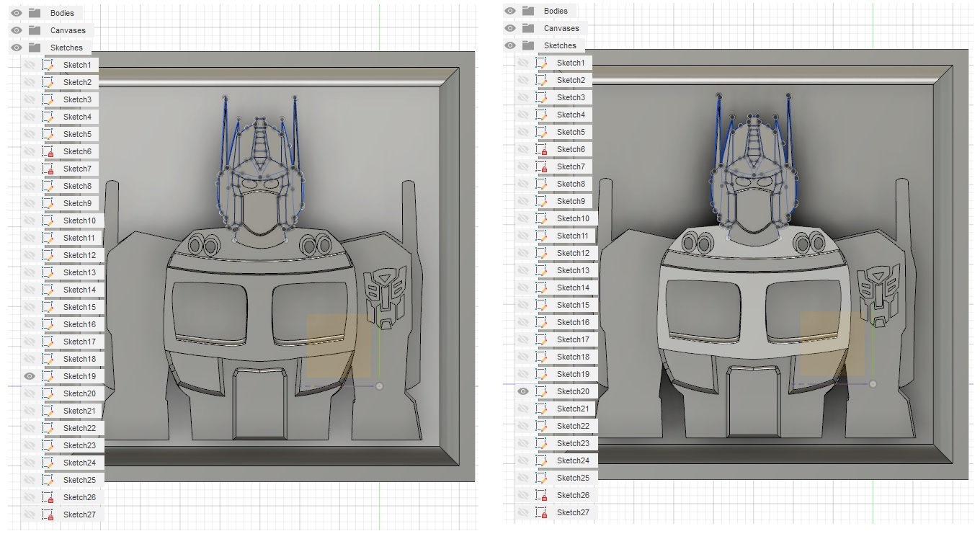Screen dimensions: 980x539
Task: Select the Sketch23 sketch icon in left browser
Action: pos(48,445)
